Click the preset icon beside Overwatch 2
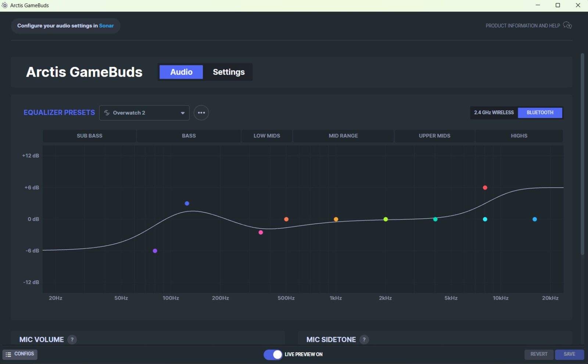588x364 pixels. pos(107,113)
